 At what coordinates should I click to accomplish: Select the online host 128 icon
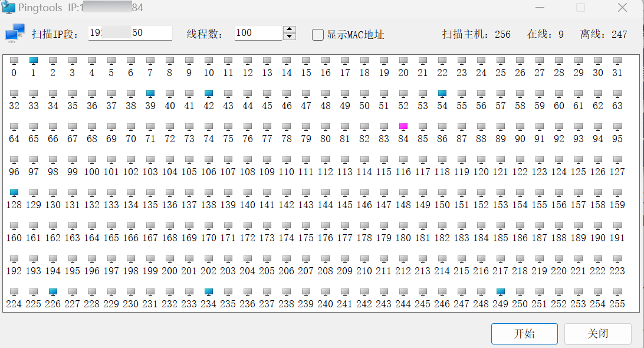pyautogui.click(x=14, y=193)
